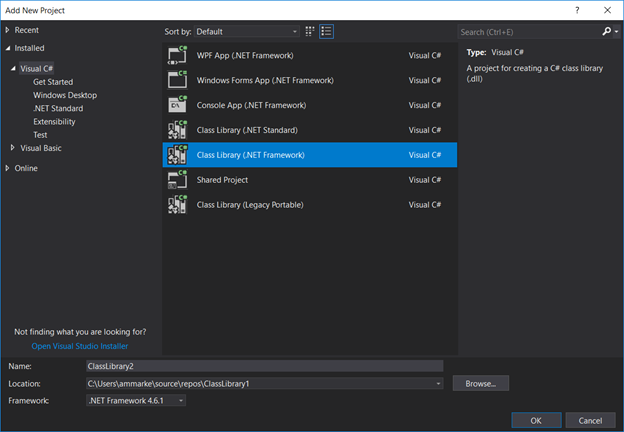Select the Class Library (.NET Framework) icon

tap(177, 155)
